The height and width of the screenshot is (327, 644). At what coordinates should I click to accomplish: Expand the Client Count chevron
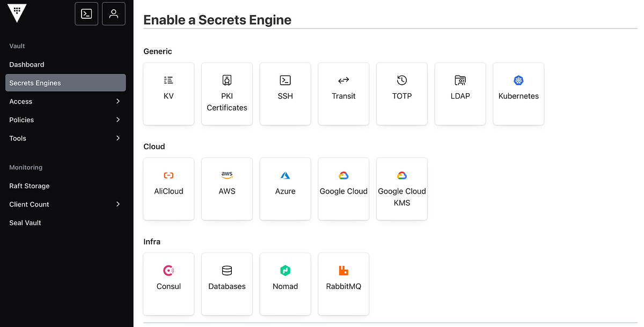tap(118, 204)
